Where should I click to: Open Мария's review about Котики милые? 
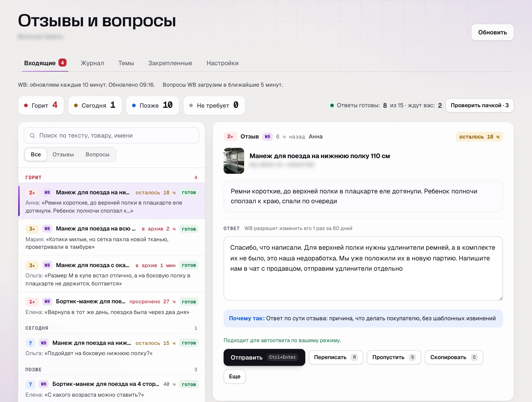(x=112, y=238)
